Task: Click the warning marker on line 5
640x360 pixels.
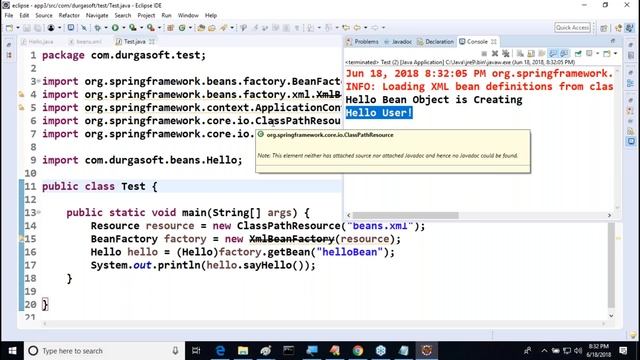Action: tap(21, 108)
